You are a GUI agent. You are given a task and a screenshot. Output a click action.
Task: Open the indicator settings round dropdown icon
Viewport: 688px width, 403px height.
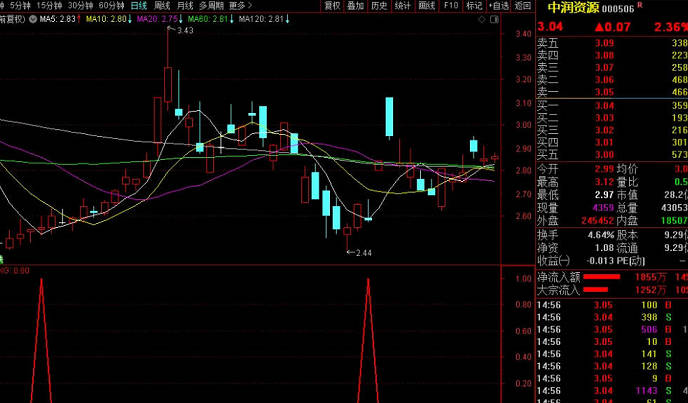point(33,19)
